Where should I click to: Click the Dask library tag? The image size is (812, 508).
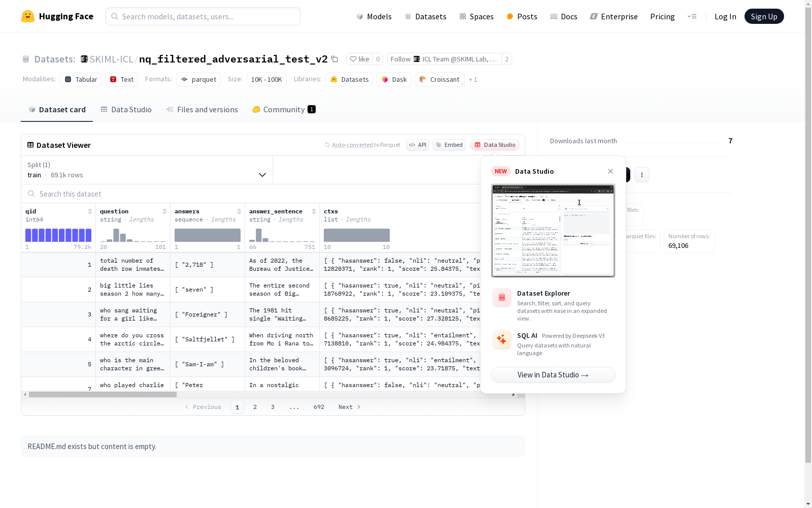tap(394, 79)
